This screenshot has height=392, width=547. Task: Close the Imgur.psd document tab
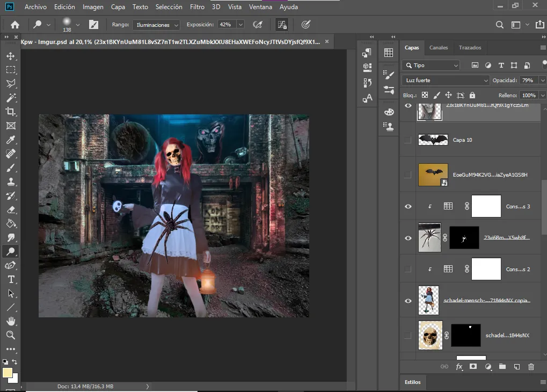327,41
